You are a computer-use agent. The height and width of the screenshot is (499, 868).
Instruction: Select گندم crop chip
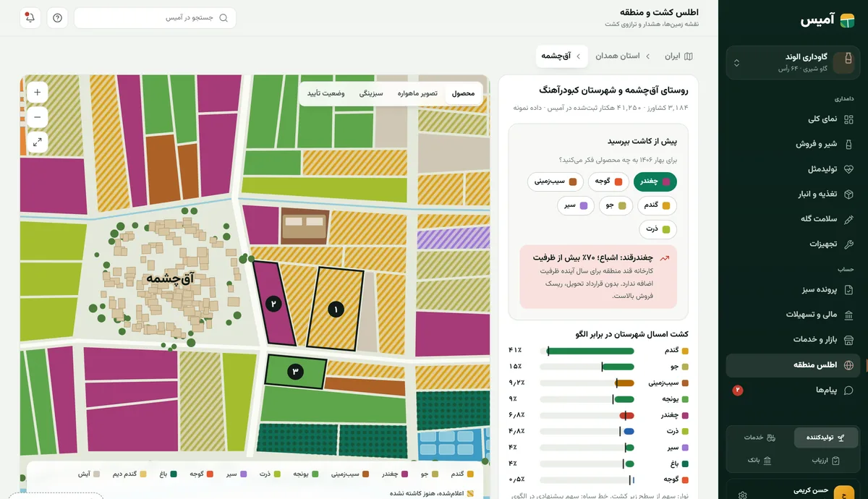coord(657,205)
